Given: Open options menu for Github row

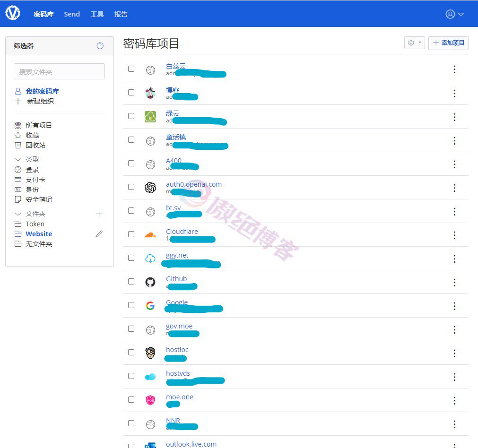Looking at the screenshot, I should pyautogui.click(x=454, y=282).
